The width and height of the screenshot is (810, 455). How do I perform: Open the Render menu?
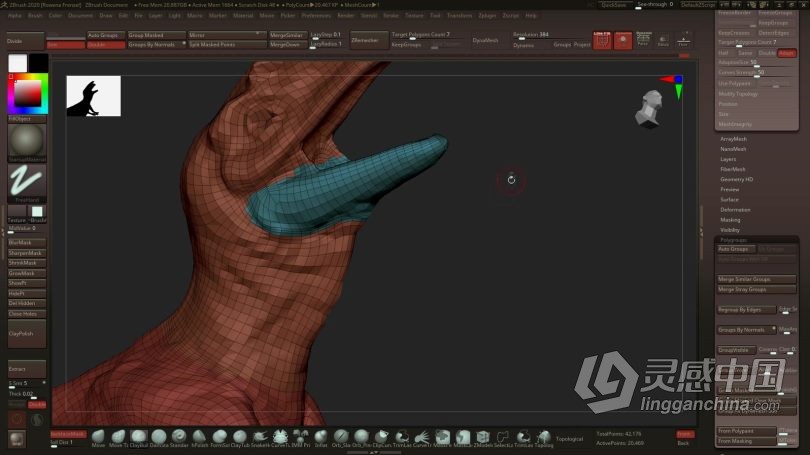346,15
